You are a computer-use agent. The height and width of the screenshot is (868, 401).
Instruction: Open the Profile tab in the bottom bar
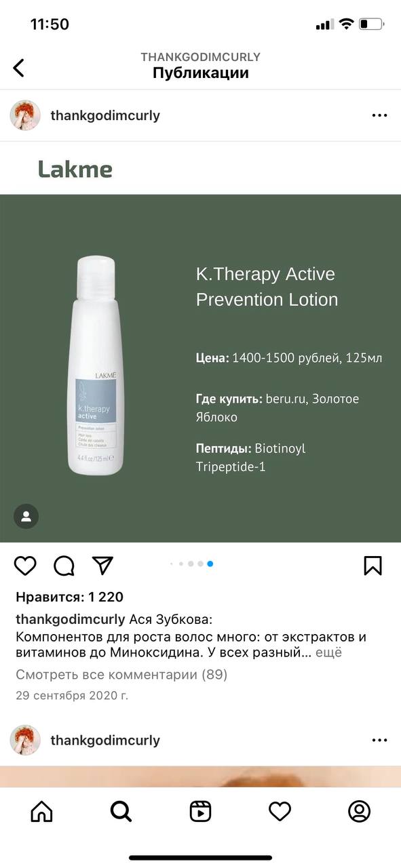(x=359, y=811)
